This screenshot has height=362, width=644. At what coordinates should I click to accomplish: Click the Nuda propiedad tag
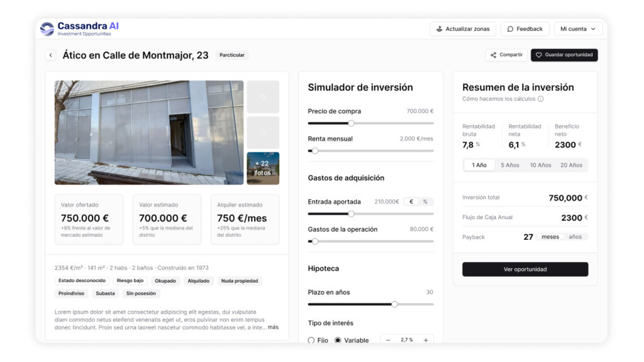click(x=240, y=281)
